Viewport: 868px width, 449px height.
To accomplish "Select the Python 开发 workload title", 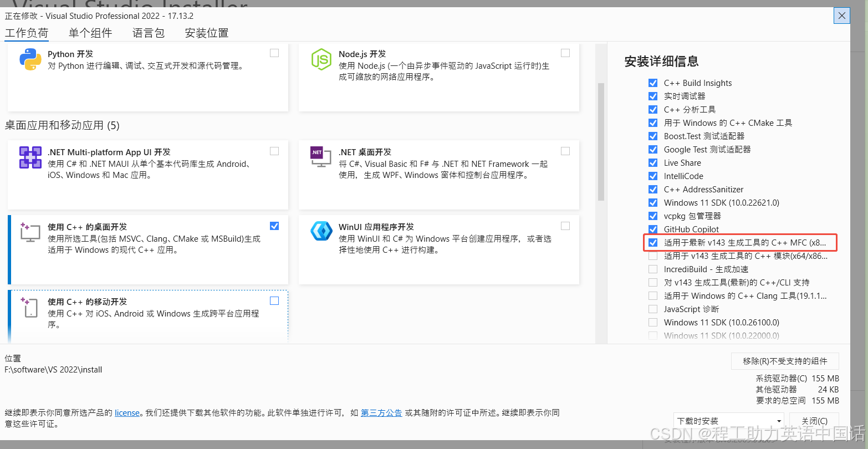I will (70, 54).
